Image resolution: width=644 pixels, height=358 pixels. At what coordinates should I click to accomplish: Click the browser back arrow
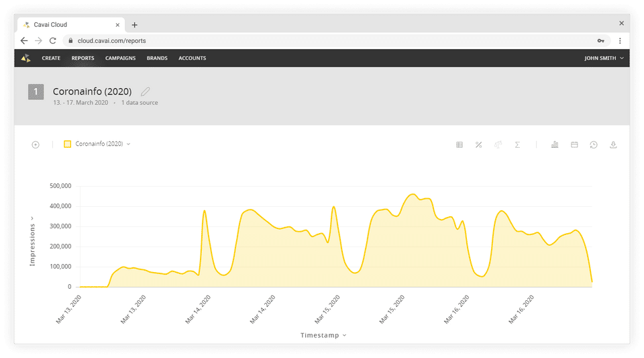coord(24,41)
